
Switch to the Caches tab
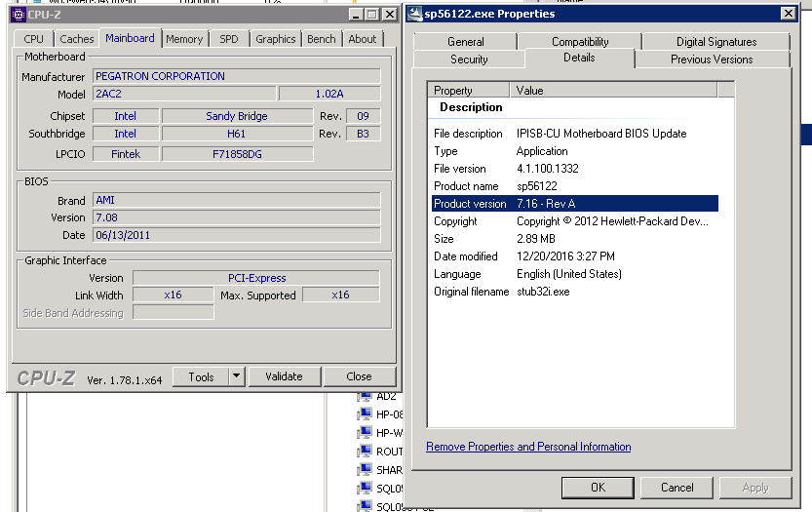[77, 39]
